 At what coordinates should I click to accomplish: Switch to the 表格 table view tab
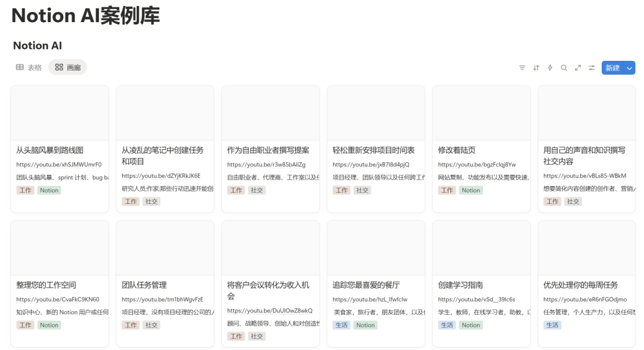click(29, 67)
